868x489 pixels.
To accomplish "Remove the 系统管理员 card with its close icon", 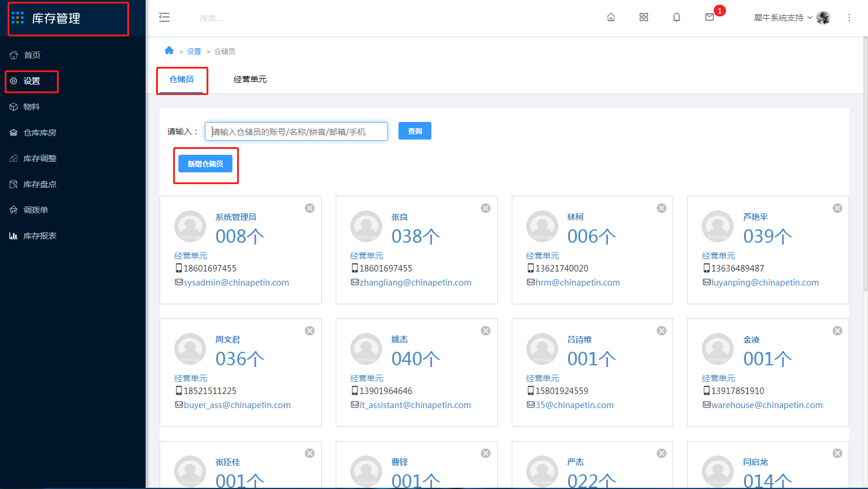I will (x=310, y=208).
